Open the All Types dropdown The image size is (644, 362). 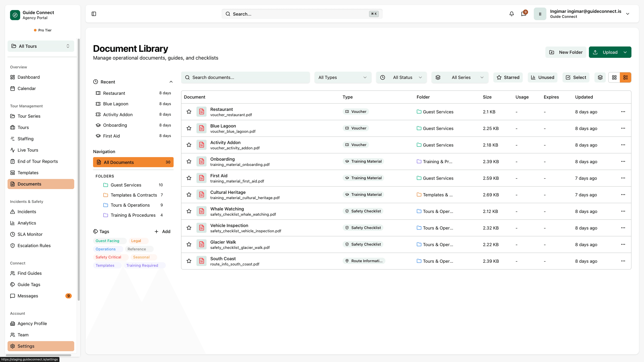pyautogui.click(x=342, y=77)
